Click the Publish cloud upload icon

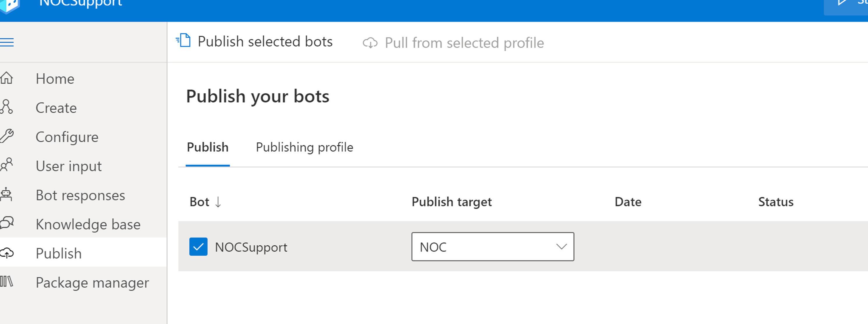pyautogui.click(x=7, y=253)
